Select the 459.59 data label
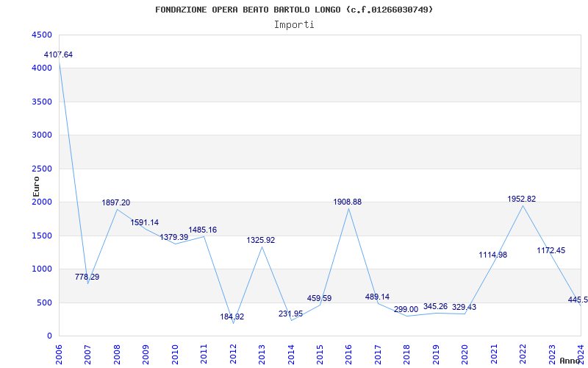 319,299
